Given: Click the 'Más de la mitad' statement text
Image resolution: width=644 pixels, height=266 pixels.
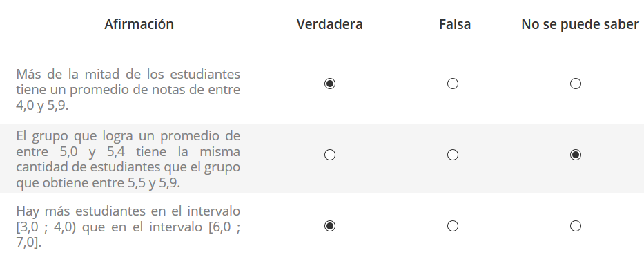Looking at the screenshot, I should click(x=128, y=90).
